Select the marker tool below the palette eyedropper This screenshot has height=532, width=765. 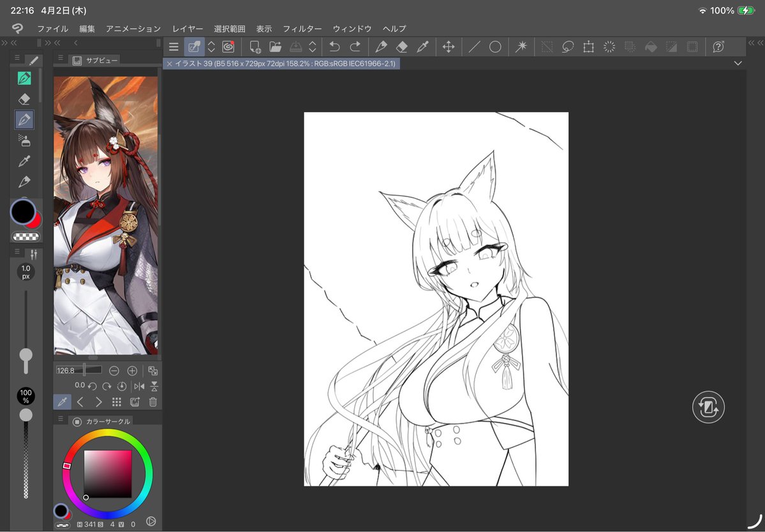click(24, 181)
